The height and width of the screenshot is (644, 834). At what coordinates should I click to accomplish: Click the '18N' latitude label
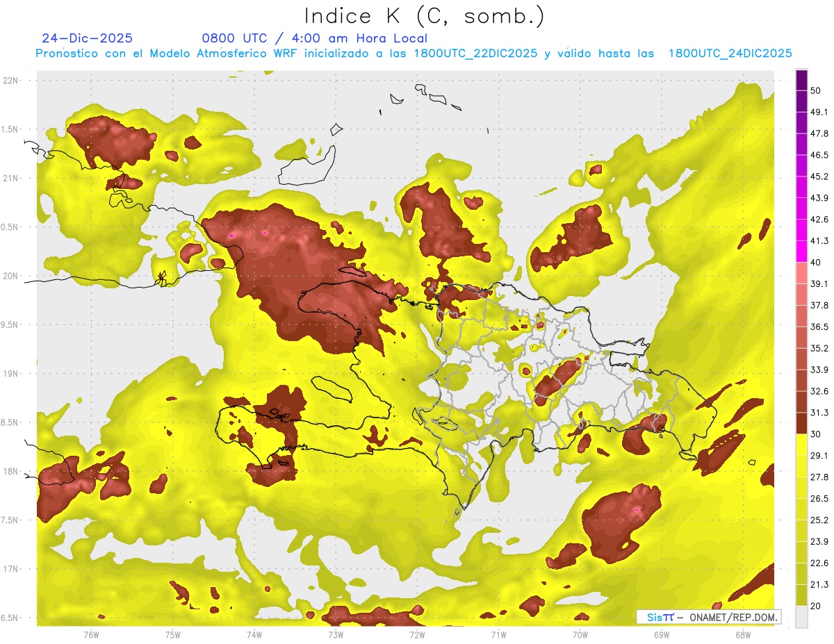[x=11, y=471]
